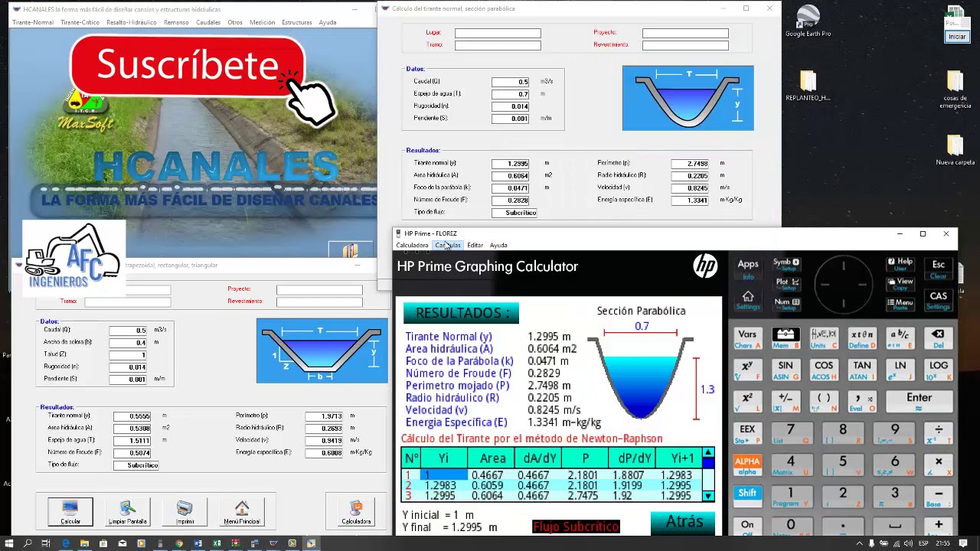980x551 pixels.
Task: Click the SIN key on calculator
Action: [x=786, y=369]
